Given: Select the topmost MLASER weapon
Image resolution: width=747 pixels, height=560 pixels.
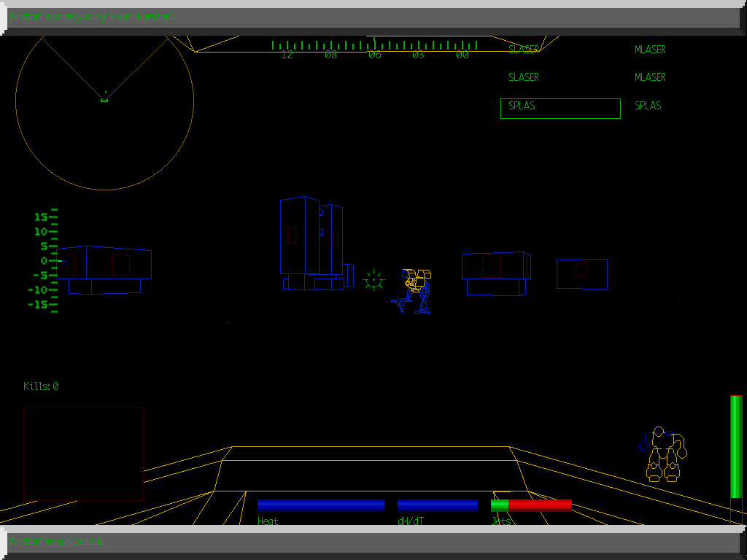Looking at the screenshot, I should coord(650,50).
